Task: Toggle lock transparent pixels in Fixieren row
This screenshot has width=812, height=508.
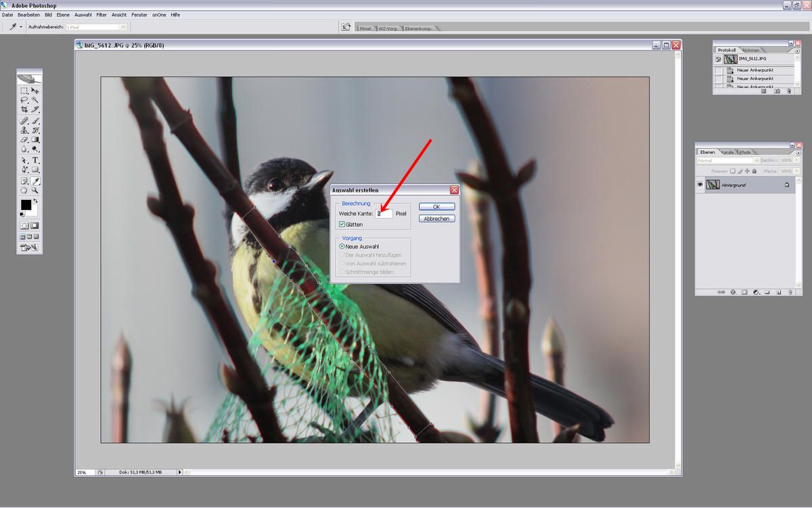Action: (733, 171)
